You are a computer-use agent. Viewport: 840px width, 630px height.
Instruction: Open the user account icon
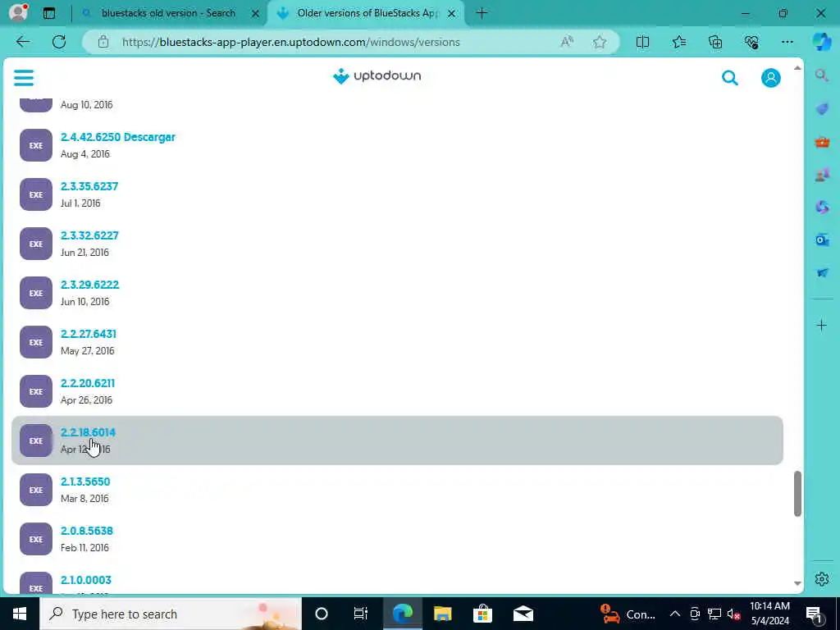770,78
